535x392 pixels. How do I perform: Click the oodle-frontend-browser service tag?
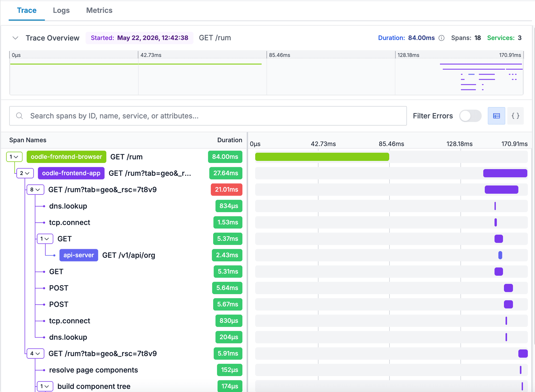pyautogui.click(x=66, y=157)
